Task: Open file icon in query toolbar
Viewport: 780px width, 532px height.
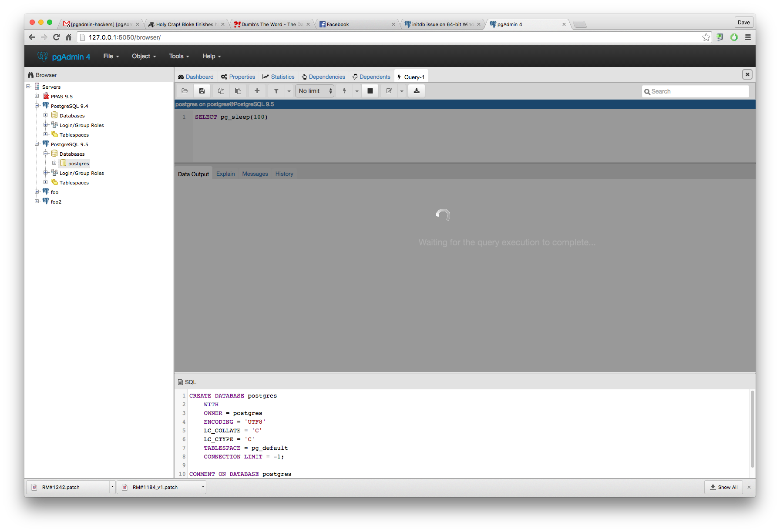Action: 185,91
